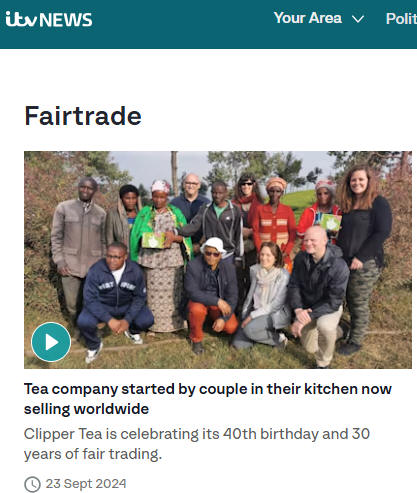
Task: Click the itv lettering in the logo
Action: pos(21,19)
